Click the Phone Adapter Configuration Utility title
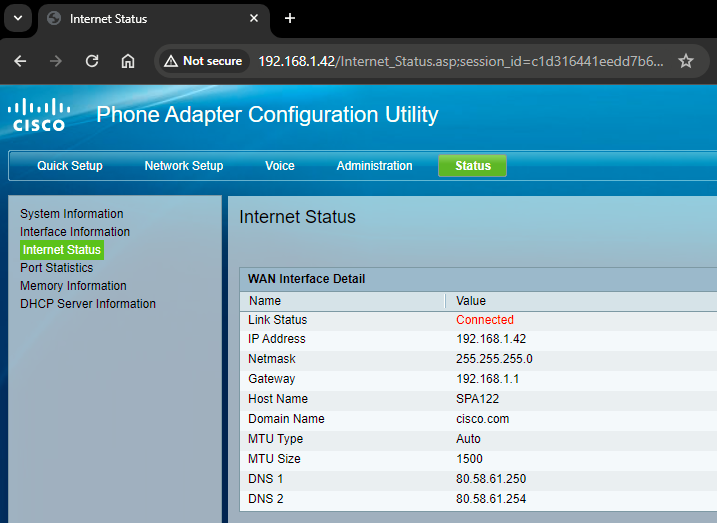This screenshot has height=523, width=717. click(267, 114)
